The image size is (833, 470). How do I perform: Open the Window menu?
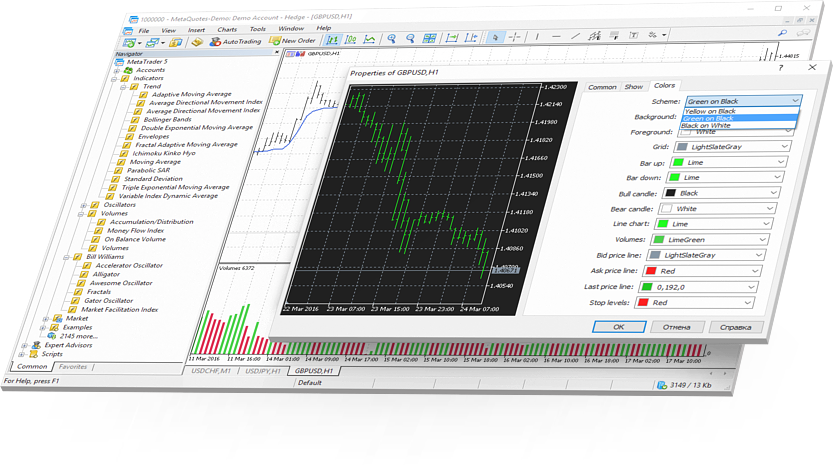click(x=291, y=28)
